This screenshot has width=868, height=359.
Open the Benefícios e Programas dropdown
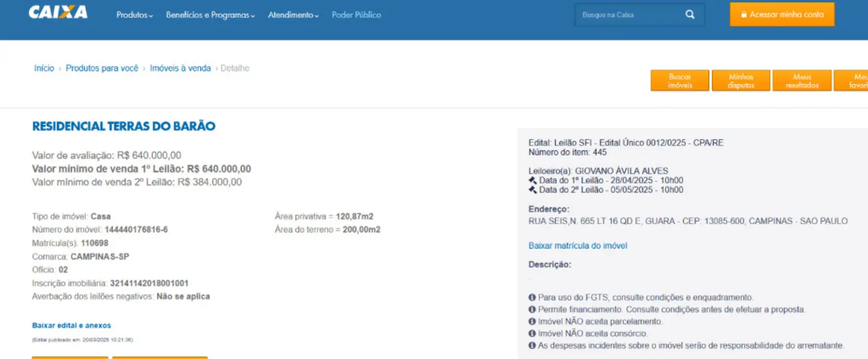[x=210, y=15]
